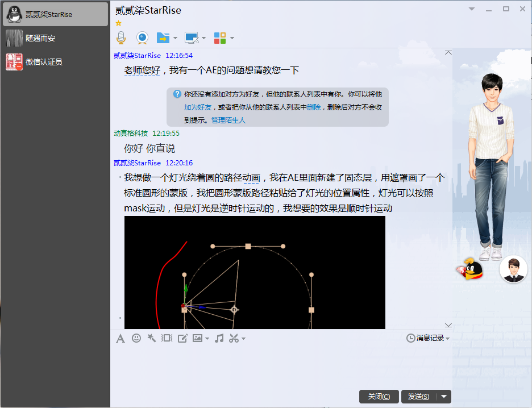Click the magic emoticon wand icon

[151, 338]
